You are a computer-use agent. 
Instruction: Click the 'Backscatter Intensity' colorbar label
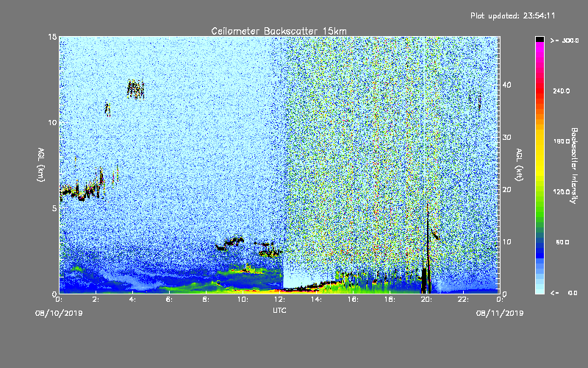tap(574, 166)
